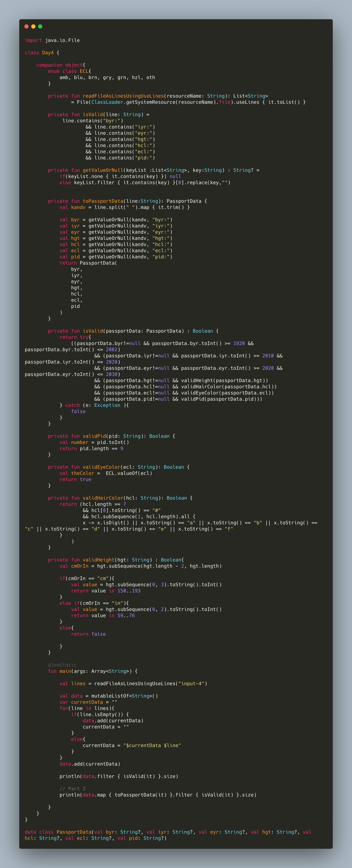Click 'val number = pid.toInt()' line
This screenshot has height=868, width=352.
point(94,442)
